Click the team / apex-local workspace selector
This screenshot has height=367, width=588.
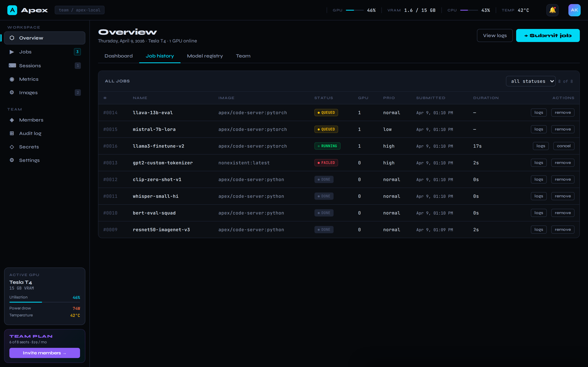(79, 10)
